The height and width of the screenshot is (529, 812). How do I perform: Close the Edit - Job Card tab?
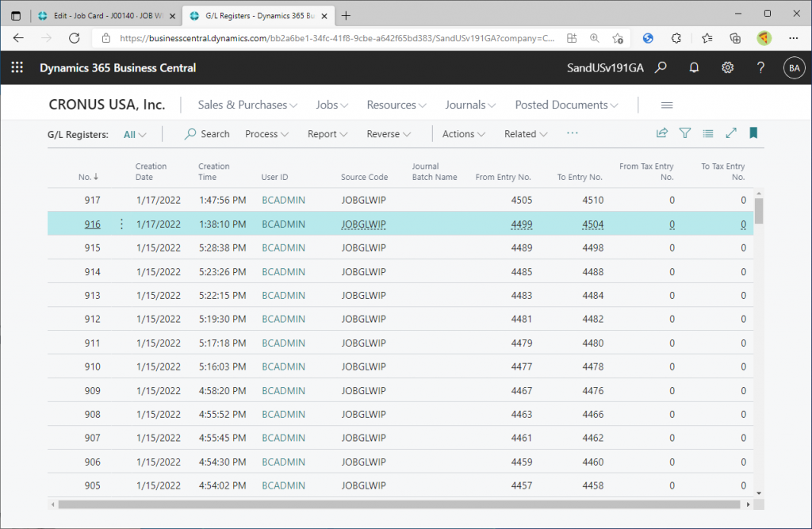pos(172,16)
